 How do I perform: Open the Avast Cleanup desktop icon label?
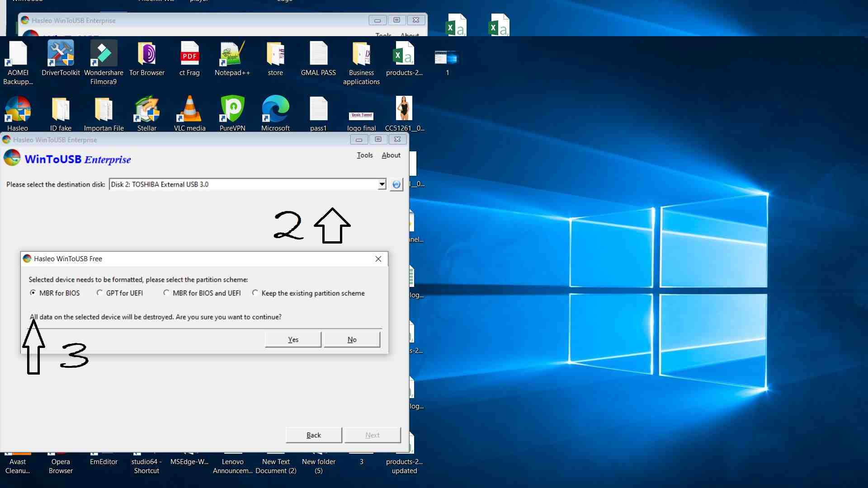(18, 466)
